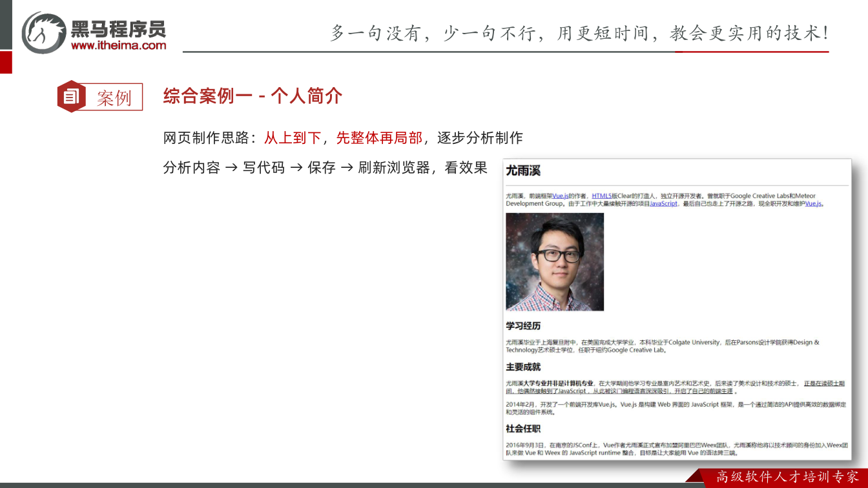
Task: Click the 主要成就 heading
Action: pyautogui.click(x=523, y=367)
